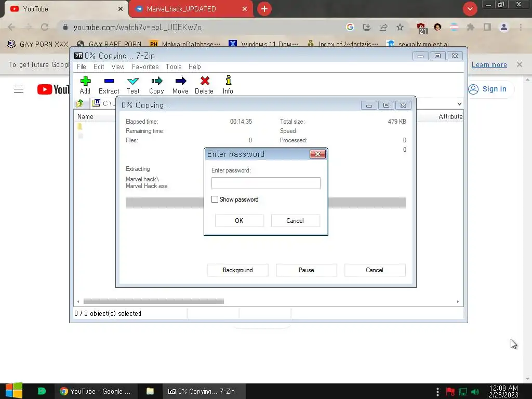Click the Copy toolbar icon
Screen dimensions: 532x399
tap(156, 85)
